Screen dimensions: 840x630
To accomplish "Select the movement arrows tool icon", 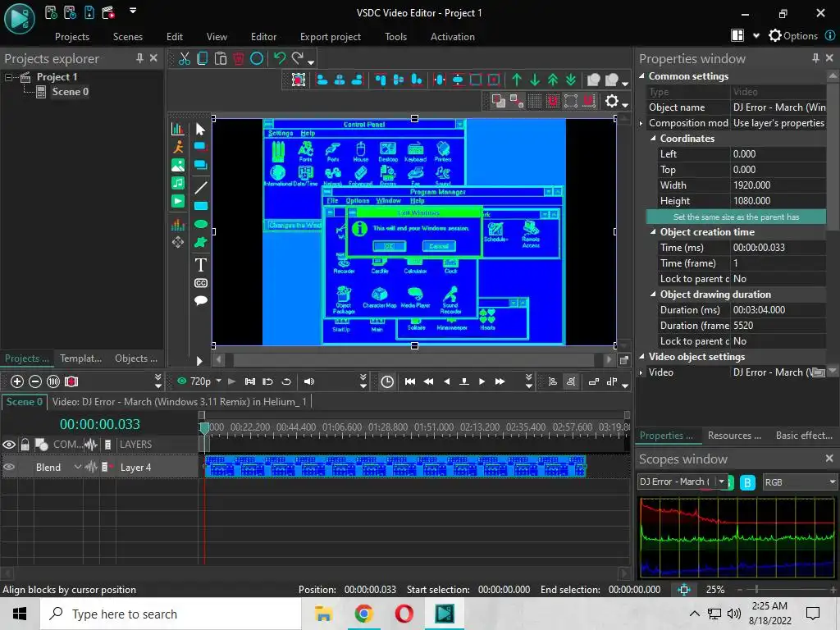I will point(178,242).
